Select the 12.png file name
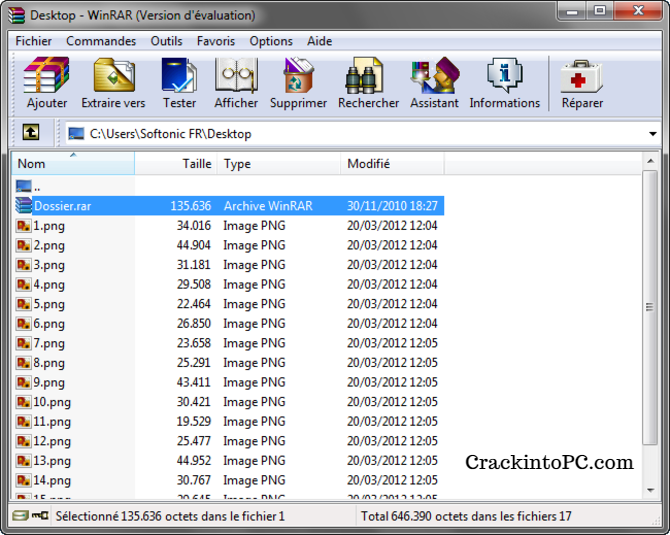This screenshot has width=670, height=535. coord(52,441)
